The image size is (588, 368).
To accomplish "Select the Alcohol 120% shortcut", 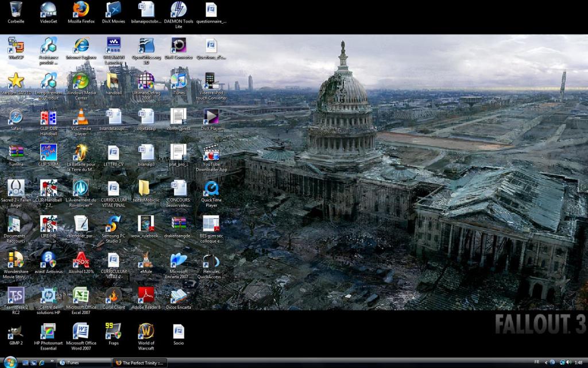I will click(81, 262).
